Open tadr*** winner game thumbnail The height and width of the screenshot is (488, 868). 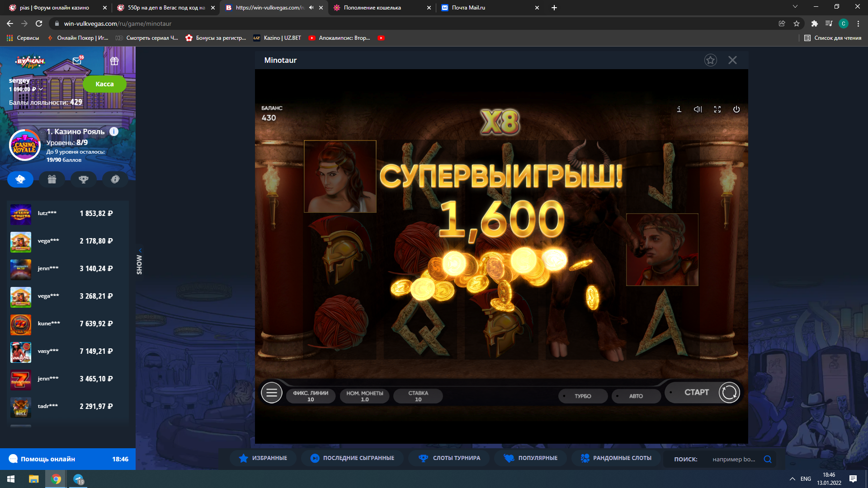tap(21, 407)
